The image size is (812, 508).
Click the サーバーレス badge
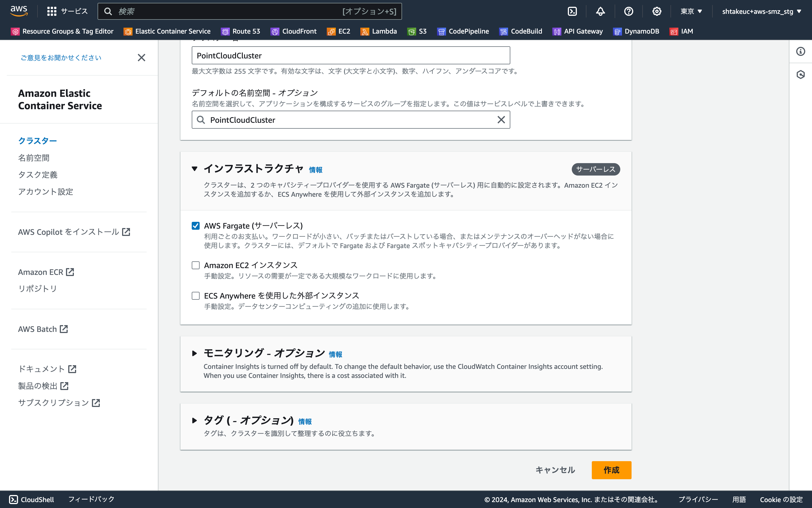(595, 169)
